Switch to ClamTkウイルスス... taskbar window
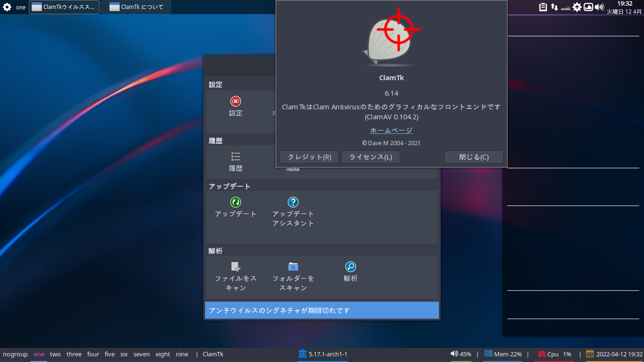The height and width of the screenshot is (362, 644). pyautogui.click(x=64, y=7)
